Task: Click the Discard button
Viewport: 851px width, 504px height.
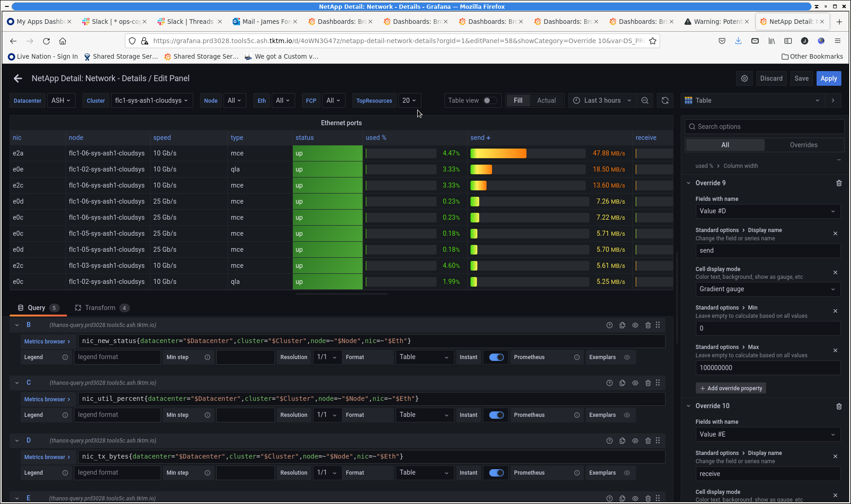Action: tap(771, 78)
